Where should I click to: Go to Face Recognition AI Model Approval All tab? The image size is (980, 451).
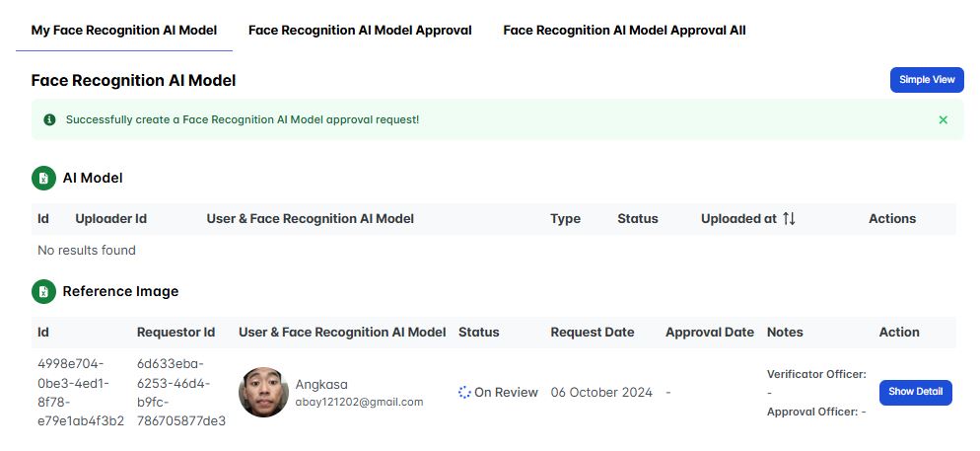click(x=624, y=31)
